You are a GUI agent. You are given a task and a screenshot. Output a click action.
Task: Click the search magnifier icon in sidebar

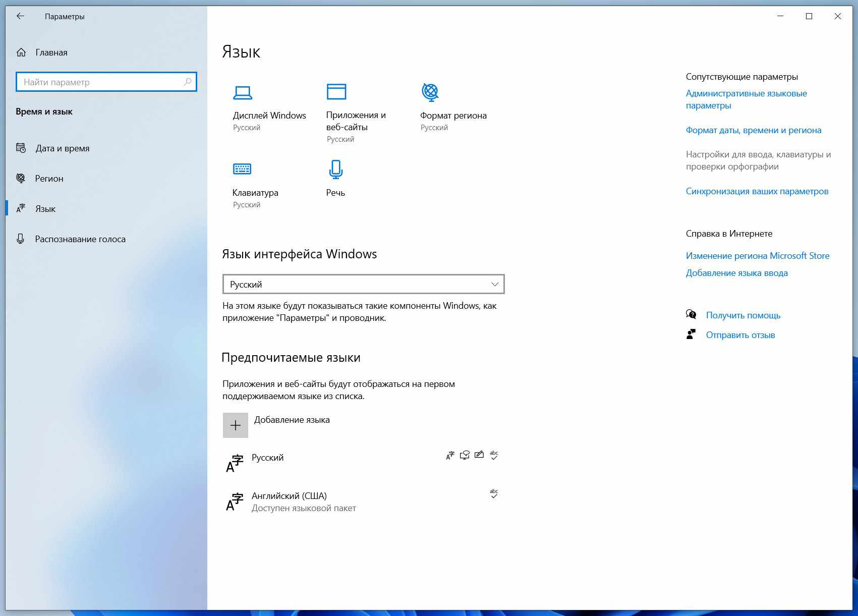click(x=187, y=82)
